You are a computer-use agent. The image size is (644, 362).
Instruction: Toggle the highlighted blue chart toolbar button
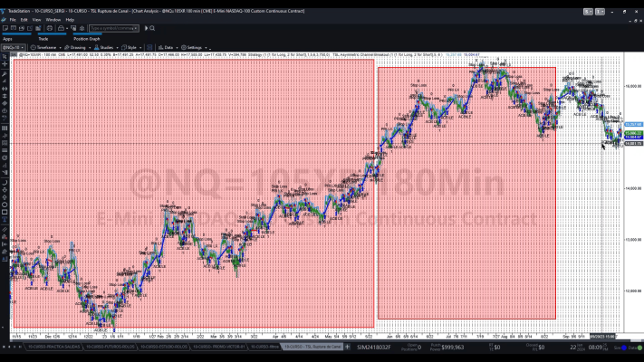pos(149,48)
